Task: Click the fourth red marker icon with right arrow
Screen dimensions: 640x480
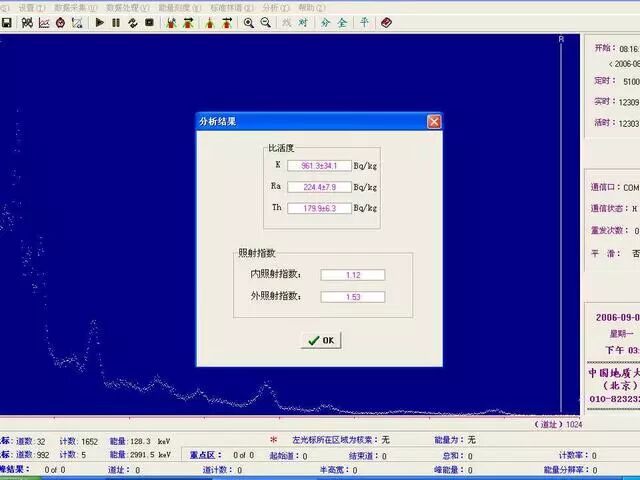Action: click(227, 23)
